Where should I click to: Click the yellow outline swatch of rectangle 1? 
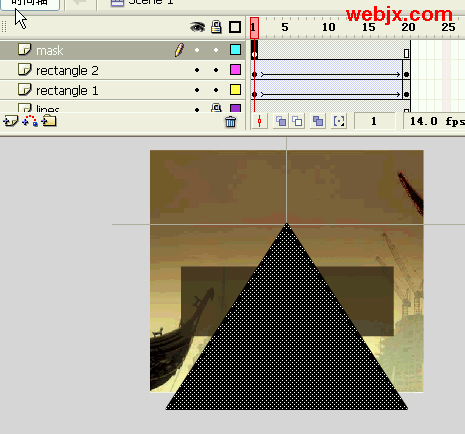[235, 90]
